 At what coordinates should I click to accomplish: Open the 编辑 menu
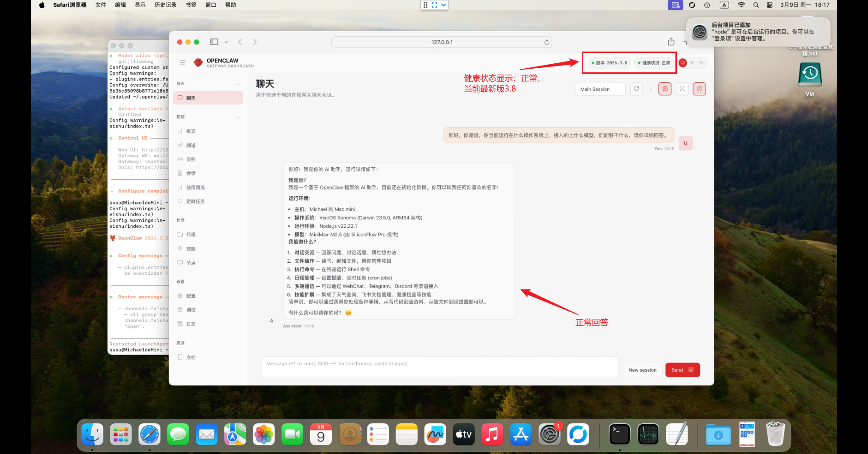[x=120, y=5]
